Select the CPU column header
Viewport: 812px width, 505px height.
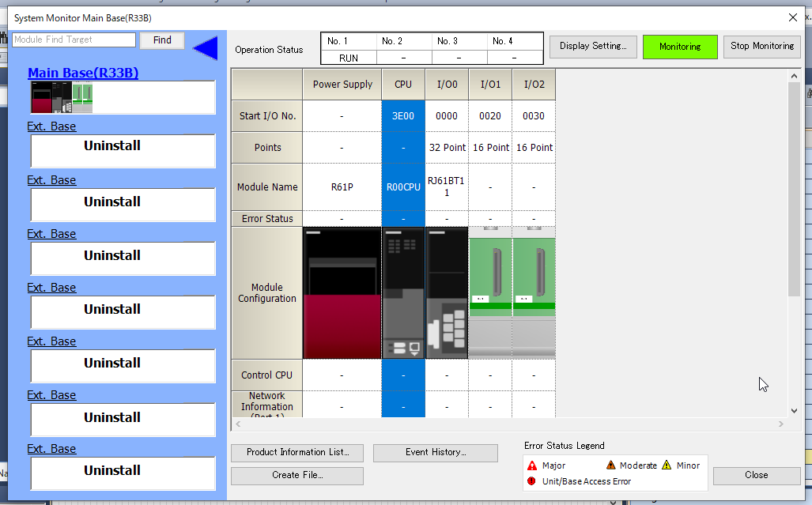click(x=403, y=85)
